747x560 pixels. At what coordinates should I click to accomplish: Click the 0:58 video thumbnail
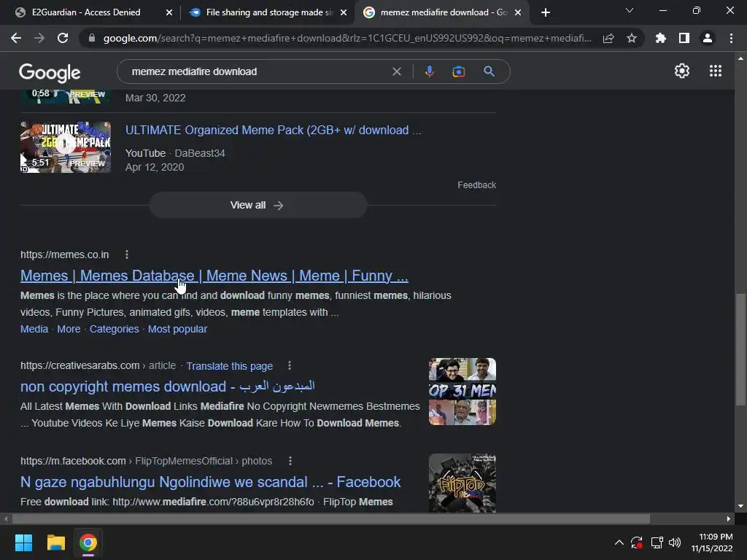[x=66, y=96]
